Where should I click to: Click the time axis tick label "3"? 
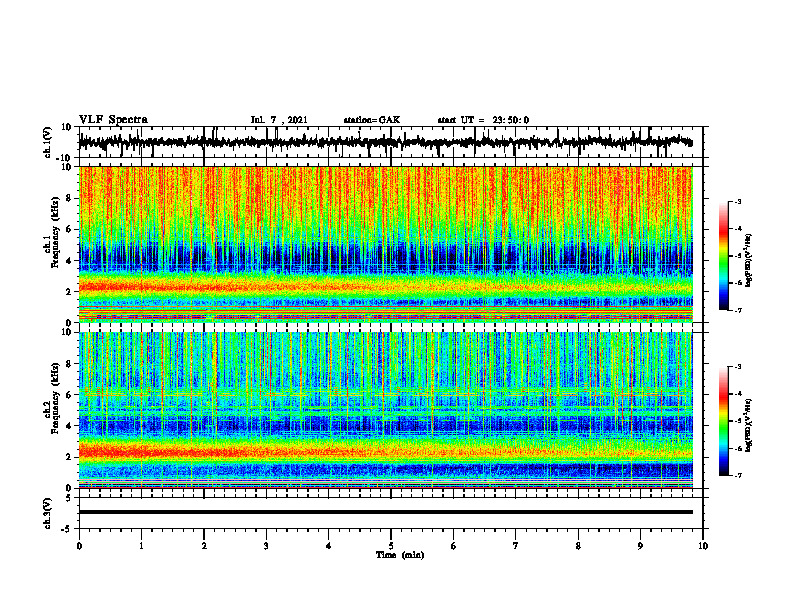click(x=266, y=546)
